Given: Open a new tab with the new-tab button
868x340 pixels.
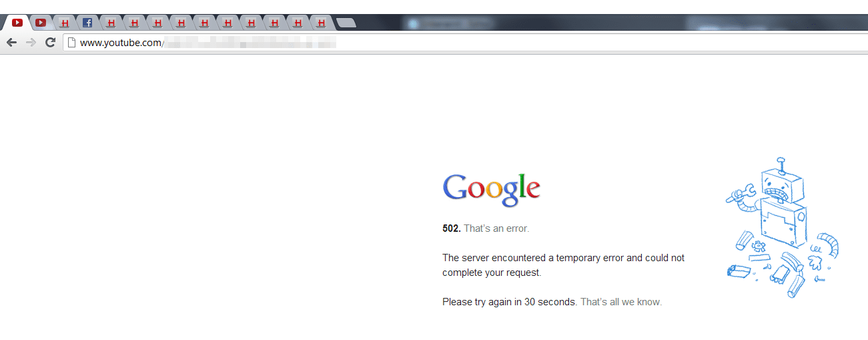Looking at the screenshot, I should pyautogui.click(x=346, y=23).
